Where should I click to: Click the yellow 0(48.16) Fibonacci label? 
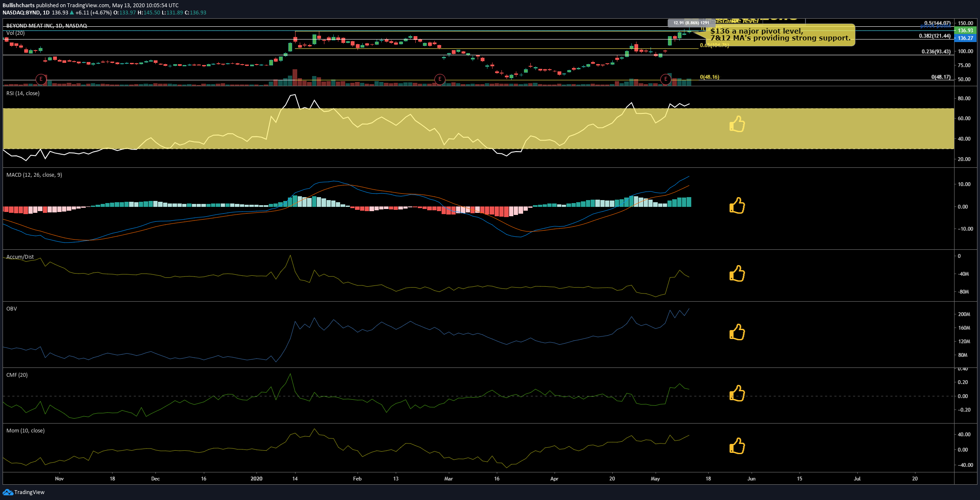710,77
